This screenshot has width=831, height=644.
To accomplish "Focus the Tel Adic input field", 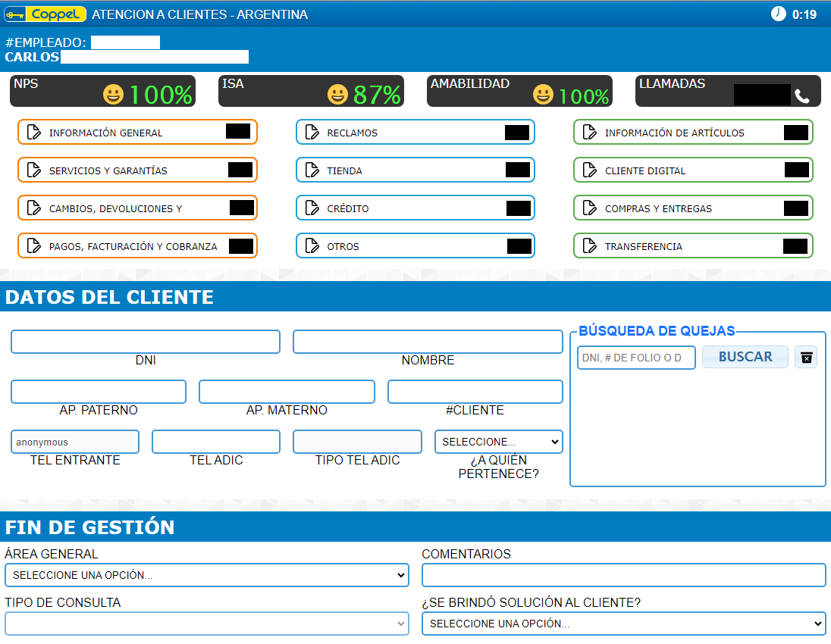I will (x=215, y=442).
